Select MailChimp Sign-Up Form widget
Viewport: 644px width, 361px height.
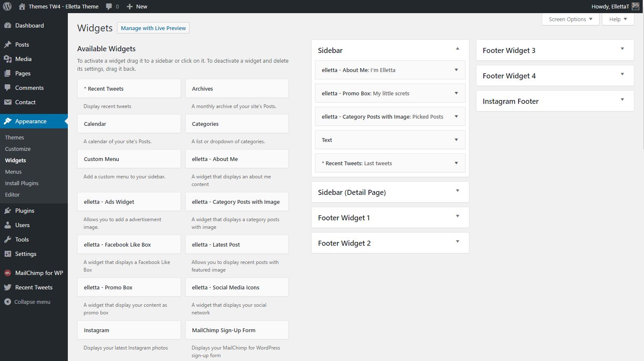click(237, 330)
